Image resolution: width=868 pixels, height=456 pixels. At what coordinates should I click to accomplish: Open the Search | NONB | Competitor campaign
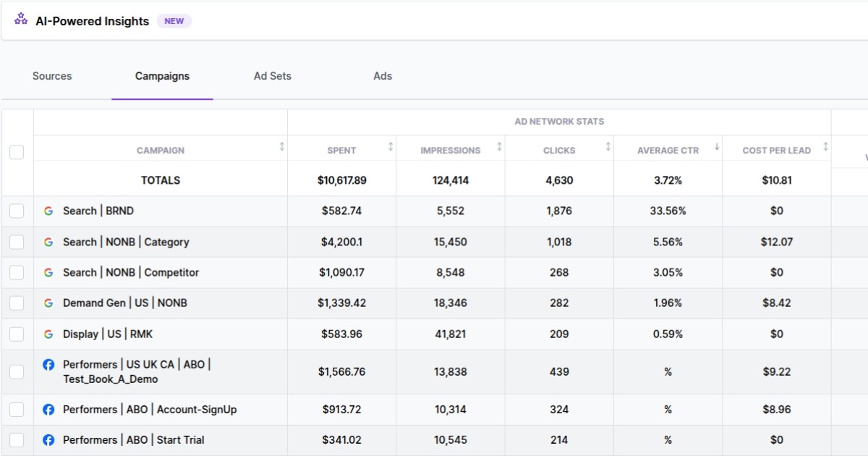pos(131,273)
